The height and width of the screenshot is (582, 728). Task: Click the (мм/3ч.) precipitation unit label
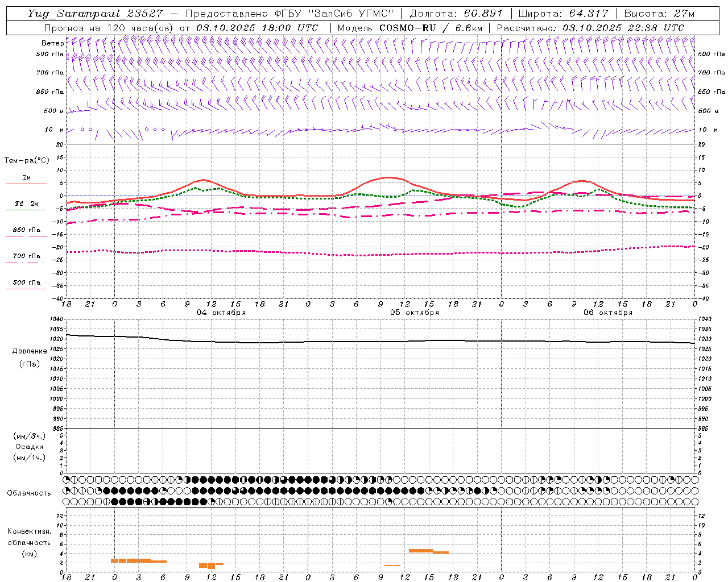point(30,436)
